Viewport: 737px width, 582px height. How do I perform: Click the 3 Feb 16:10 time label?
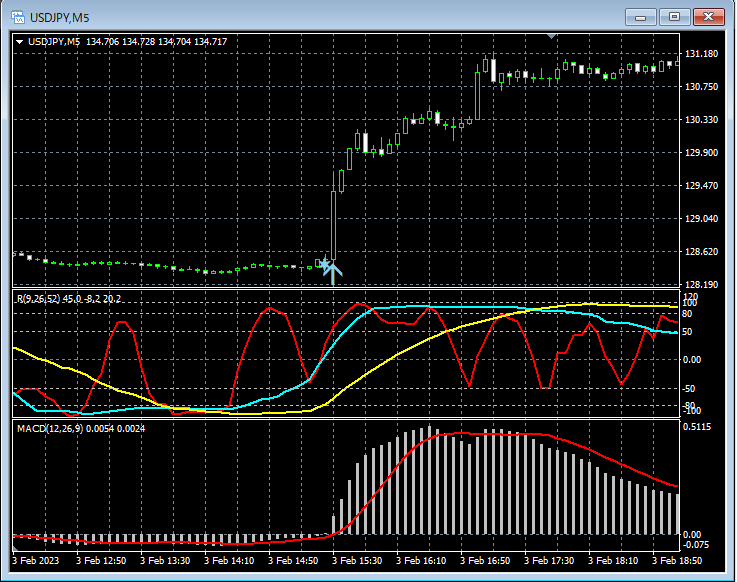[x=421, y=561]
